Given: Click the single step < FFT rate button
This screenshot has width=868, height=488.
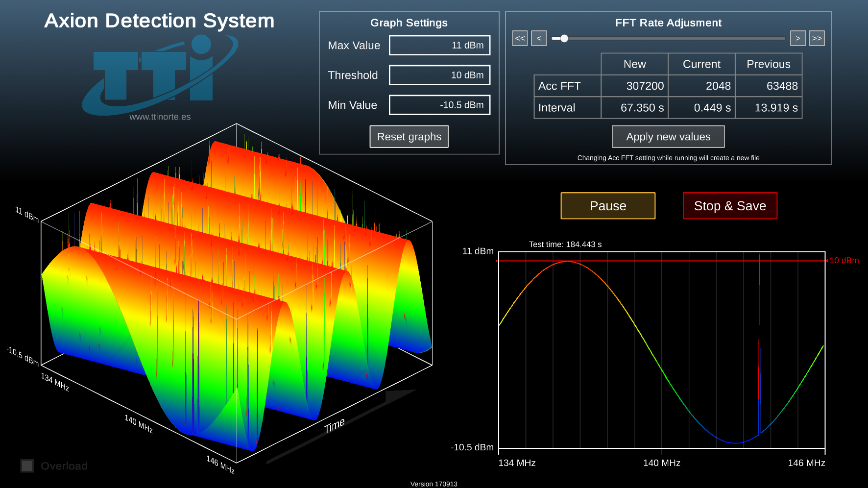Looking at the screenshot, I should [x=539, y=38].
